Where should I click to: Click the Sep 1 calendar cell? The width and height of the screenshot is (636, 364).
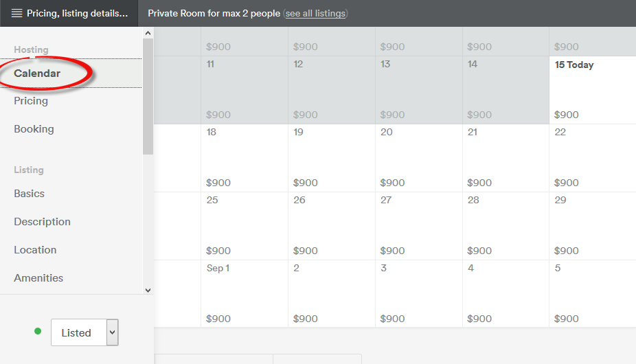[x=244, y=293]
